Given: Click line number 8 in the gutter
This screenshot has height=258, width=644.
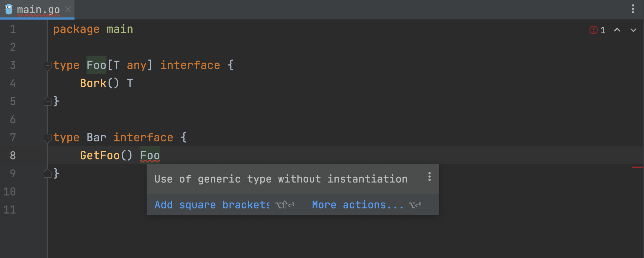Looking at the screenshot, I should (13, 155).
